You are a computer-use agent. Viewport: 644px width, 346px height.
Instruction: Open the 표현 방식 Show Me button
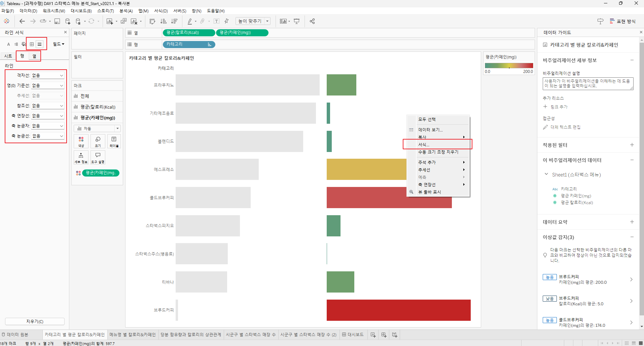[x=622, y=21]
